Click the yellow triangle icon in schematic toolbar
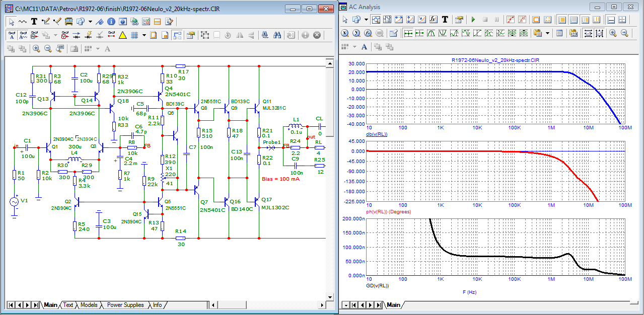This screenshot has width=644, height=315. click(x=122, y=35)
